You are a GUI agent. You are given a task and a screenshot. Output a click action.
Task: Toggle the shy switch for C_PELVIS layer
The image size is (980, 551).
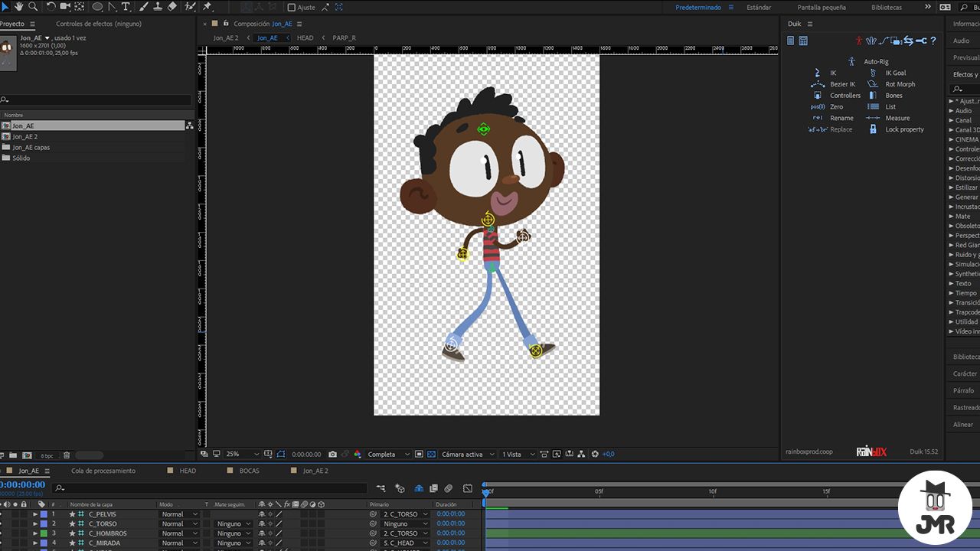pyautogui.click(x=262, y=514)
